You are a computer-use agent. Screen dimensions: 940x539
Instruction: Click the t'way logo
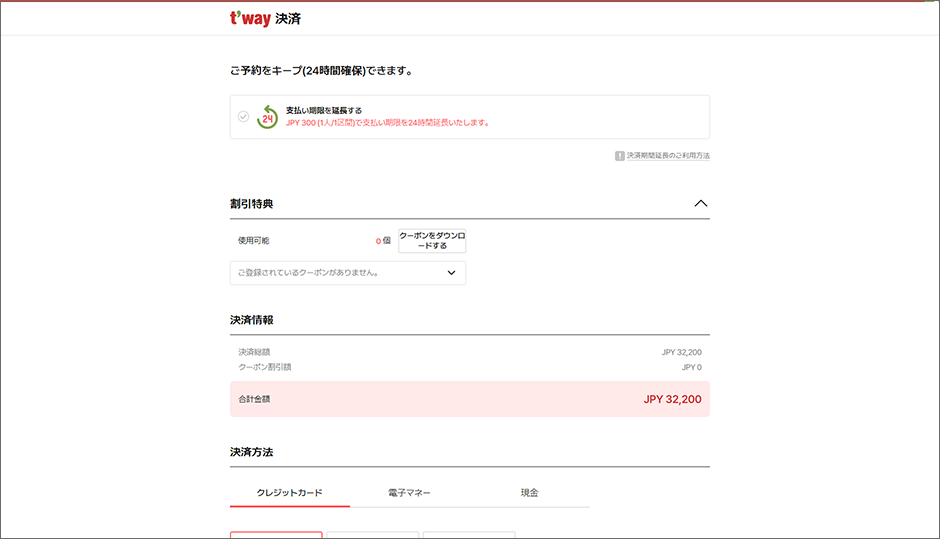pos(249,19)
